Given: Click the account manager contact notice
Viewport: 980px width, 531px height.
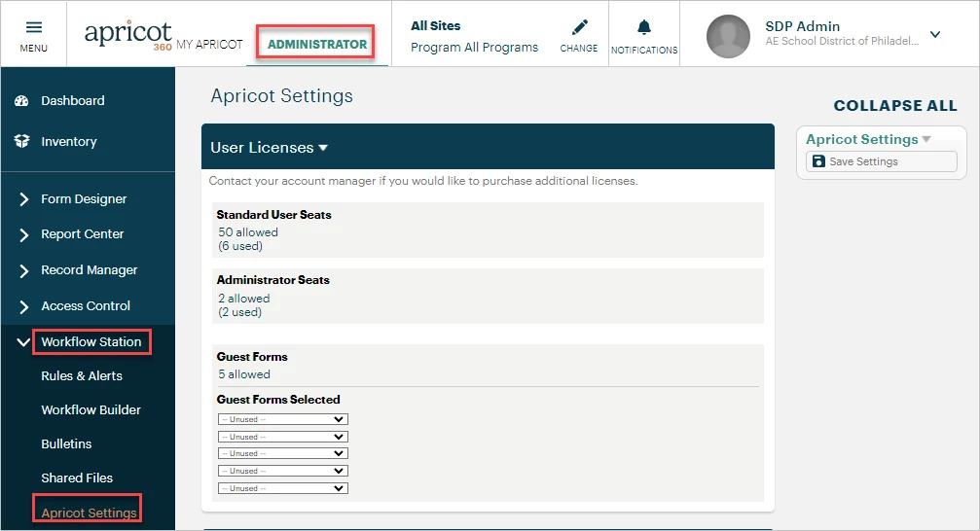Looking at the screenshot, I should [423, 181].
